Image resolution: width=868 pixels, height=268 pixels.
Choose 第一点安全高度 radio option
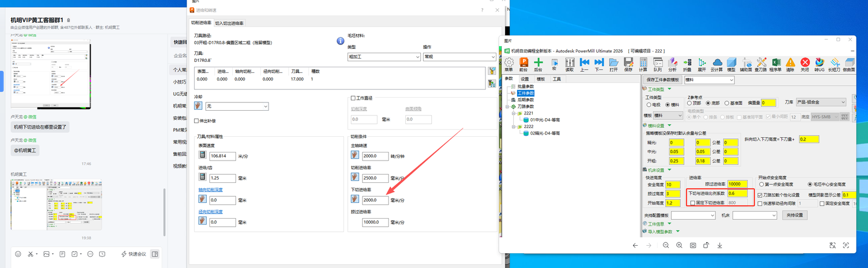coord(762,184)
